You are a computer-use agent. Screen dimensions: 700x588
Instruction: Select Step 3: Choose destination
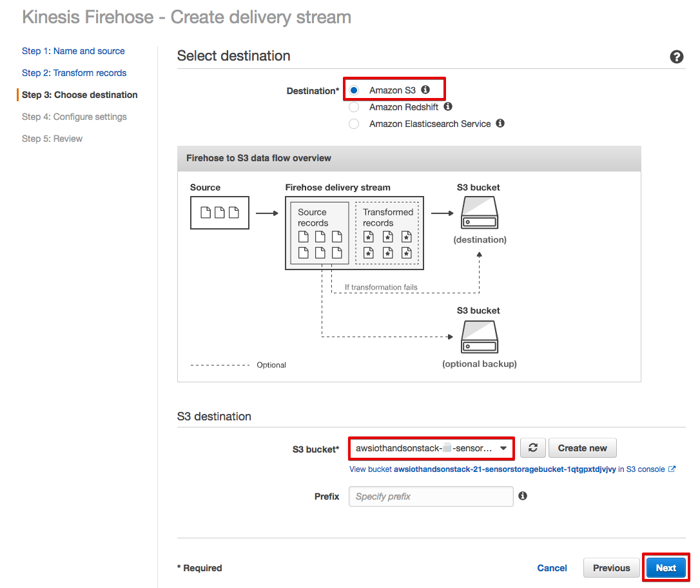pyautogui.click(x=79, y=95)
